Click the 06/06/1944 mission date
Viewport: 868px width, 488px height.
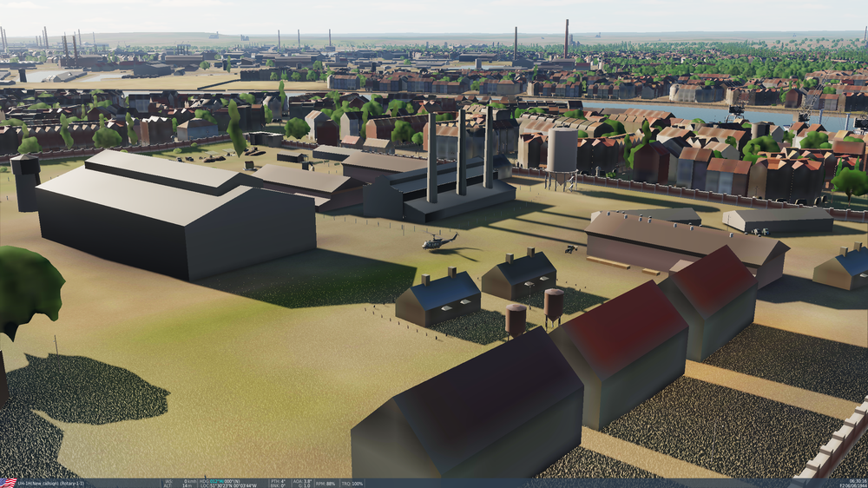pos(856,485)
